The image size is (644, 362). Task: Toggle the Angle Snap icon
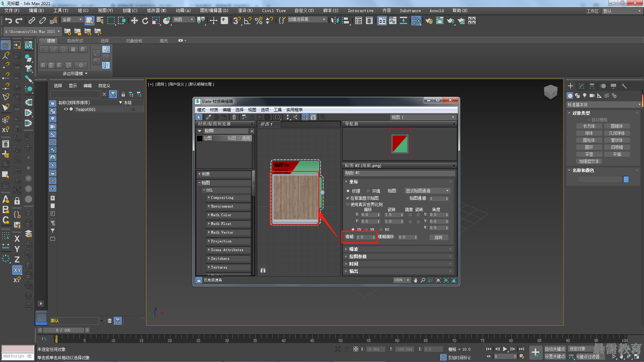[x=248, y=21]
